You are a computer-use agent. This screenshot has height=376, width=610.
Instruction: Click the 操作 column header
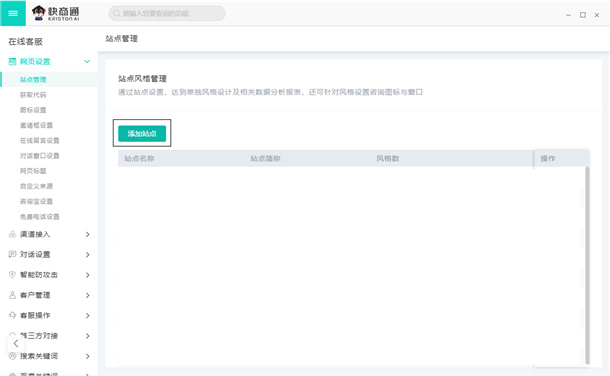coord(548,158)
